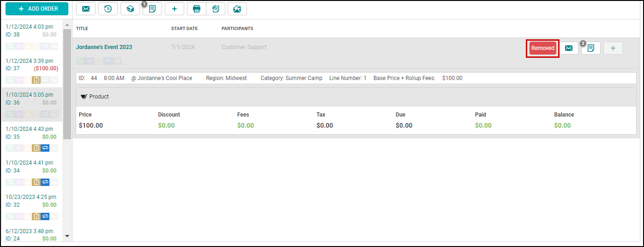The width and height of the screenshot is (644, 247).
Task: Click box icon on order ID 38
Action: tap(54, 46)
